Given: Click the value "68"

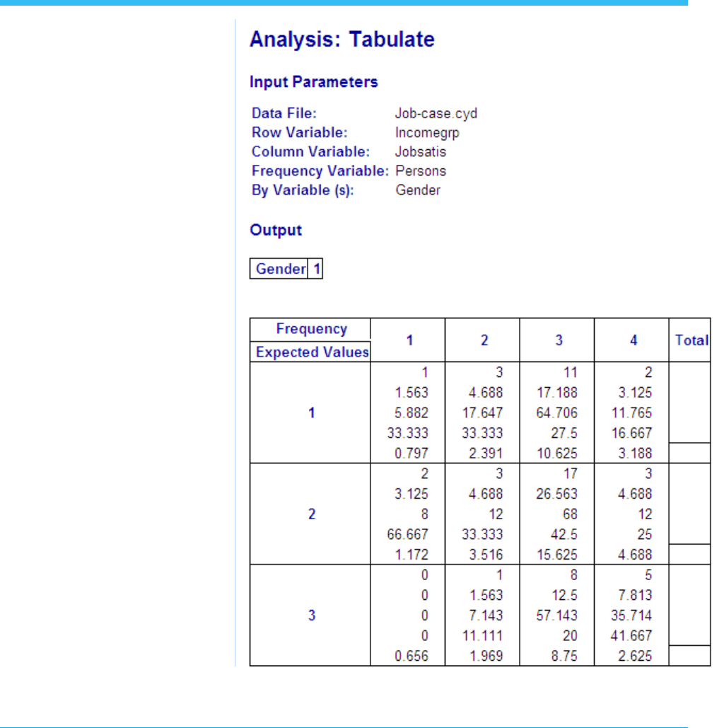Looking at the screenshot, I should pyautogui.click(x=570, y=514).
